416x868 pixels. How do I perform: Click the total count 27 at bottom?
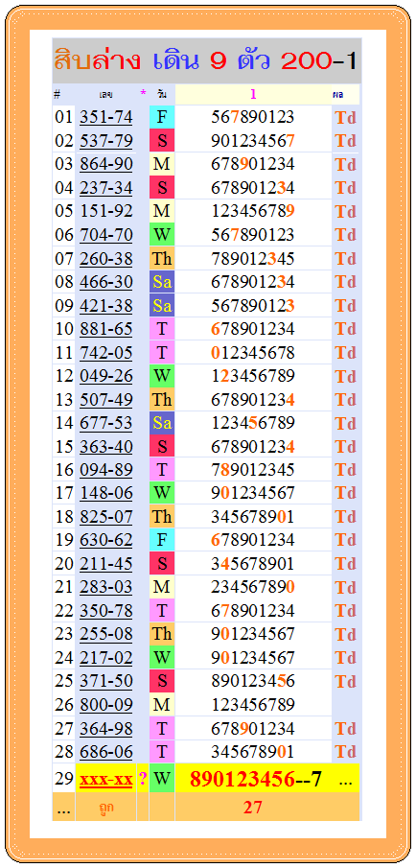tap(252, 808)
